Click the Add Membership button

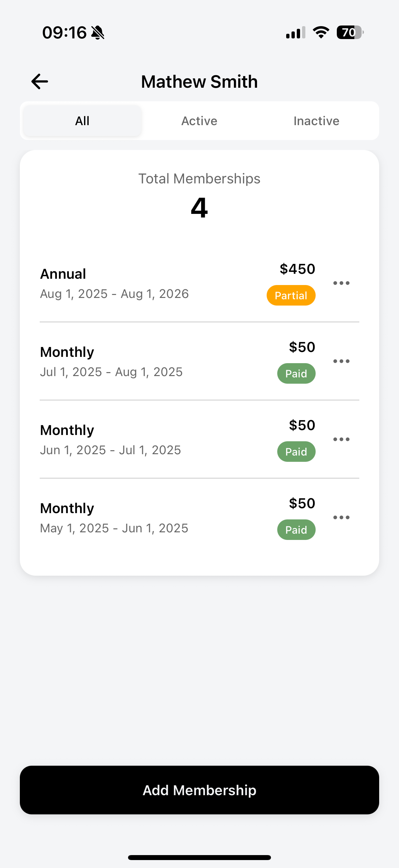tap(199, 790)
